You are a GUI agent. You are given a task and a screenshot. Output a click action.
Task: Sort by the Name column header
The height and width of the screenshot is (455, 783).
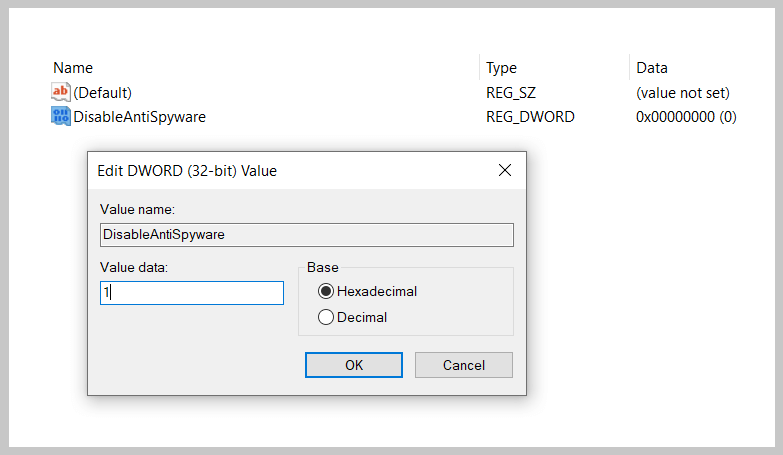(x=73, y=67)
